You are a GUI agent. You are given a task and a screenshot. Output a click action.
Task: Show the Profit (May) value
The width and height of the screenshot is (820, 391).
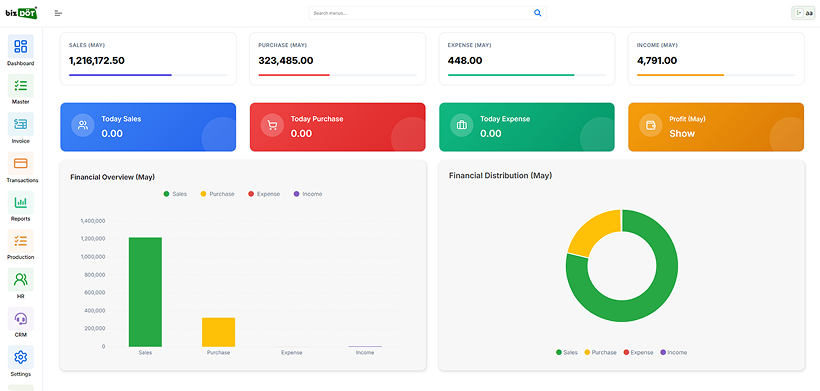point(682,134)
